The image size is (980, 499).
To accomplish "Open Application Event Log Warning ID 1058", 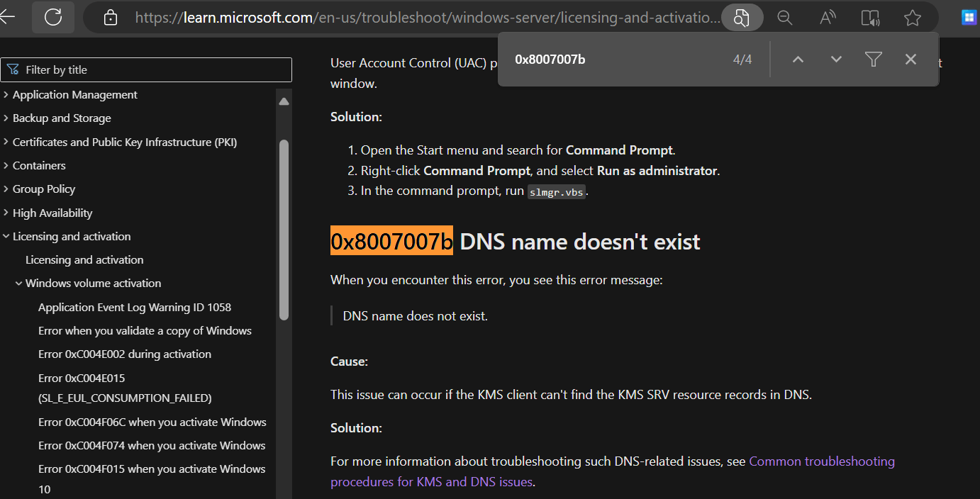I will (135, 307).
